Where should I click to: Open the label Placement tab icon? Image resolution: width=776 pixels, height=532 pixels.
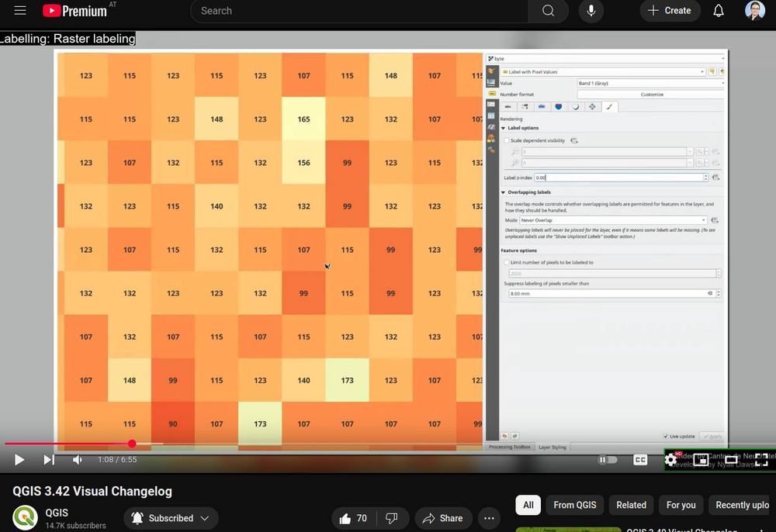click(x=592, y=107)
